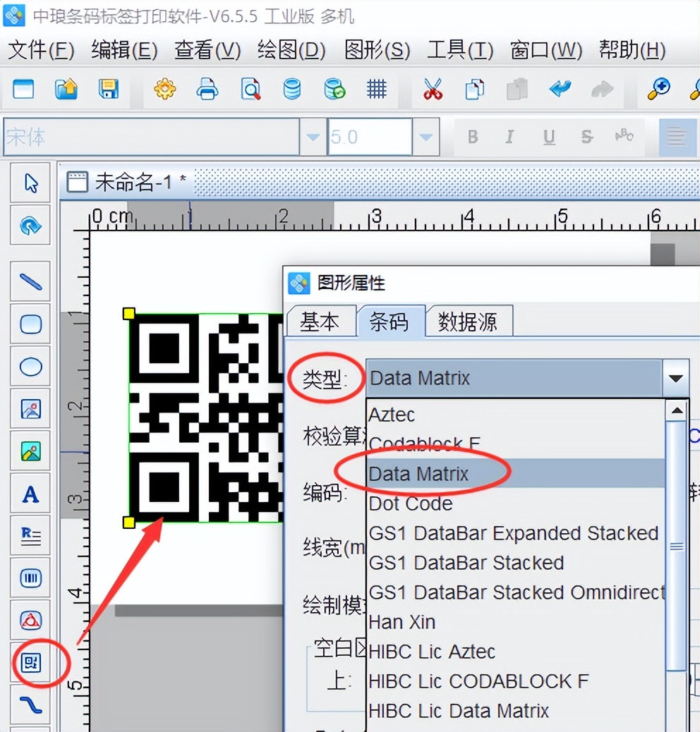This screenshot has height=732, width=700.
Task: Select the text tool letter A
Action: point(30,494)
